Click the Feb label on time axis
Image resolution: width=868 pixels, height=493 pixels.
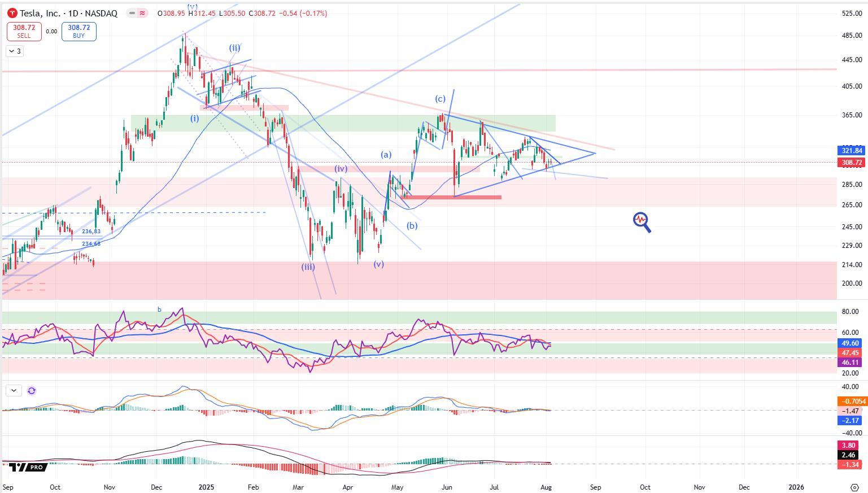point(253,487)
